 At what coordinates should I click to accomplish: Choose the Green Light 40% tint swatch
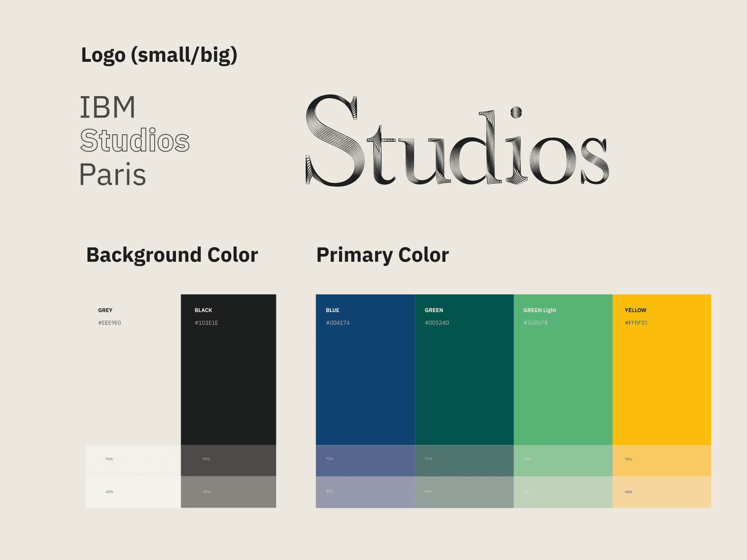(x=563, y=492)
